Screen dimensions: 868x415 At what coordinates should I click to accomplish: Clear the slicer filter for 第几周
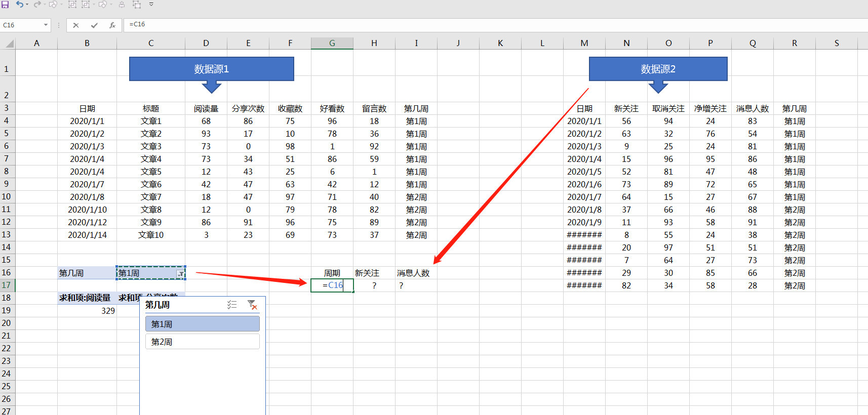coord(252,305)
